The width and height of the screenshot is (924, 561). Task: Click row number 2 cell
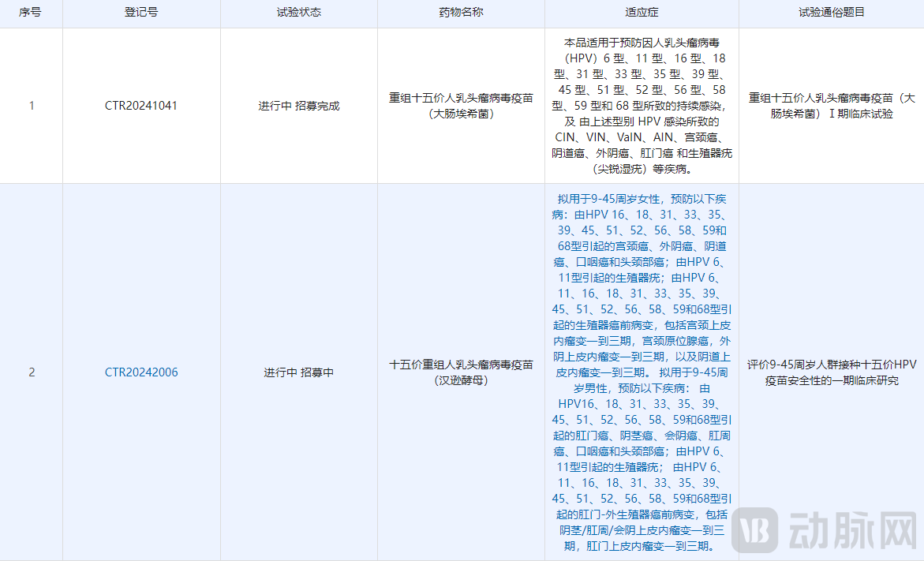[x=31, y=371]
